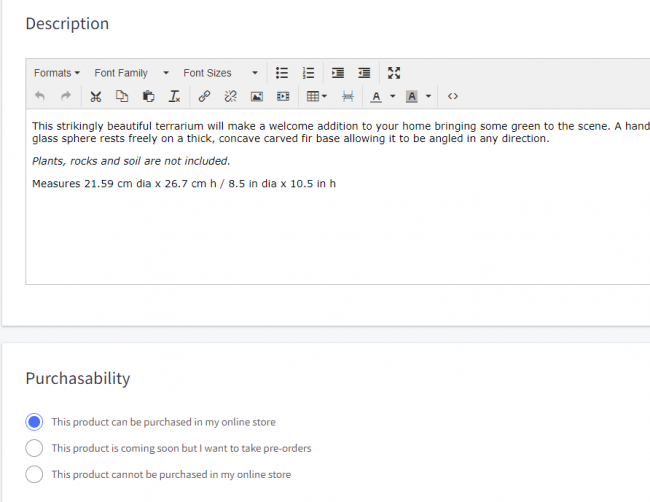Apply the background highlight color
Image resolution: width=650 pixels, height=502 pixels.
[411, 97]
